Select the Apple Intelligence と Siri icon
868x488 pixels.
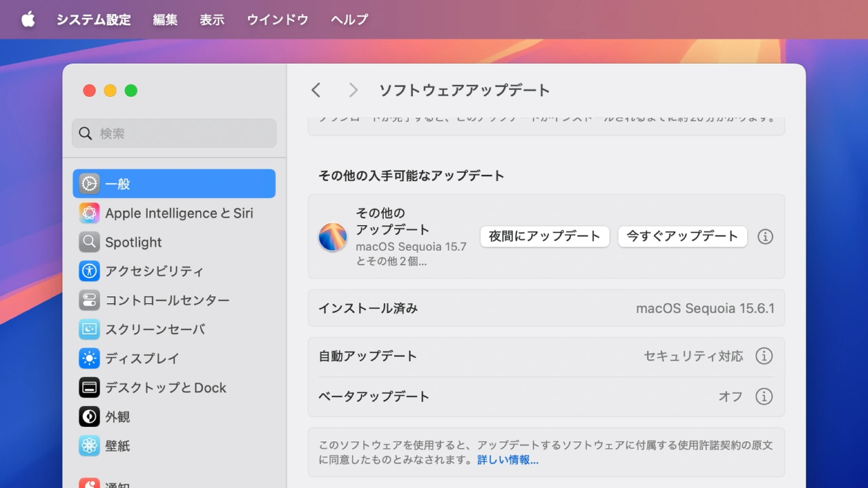pos(89,213)
